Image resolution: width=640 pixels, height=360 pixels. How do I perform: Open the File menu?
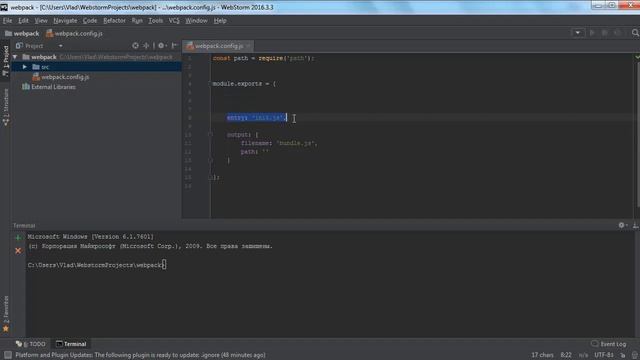click(x=7, y=20)
